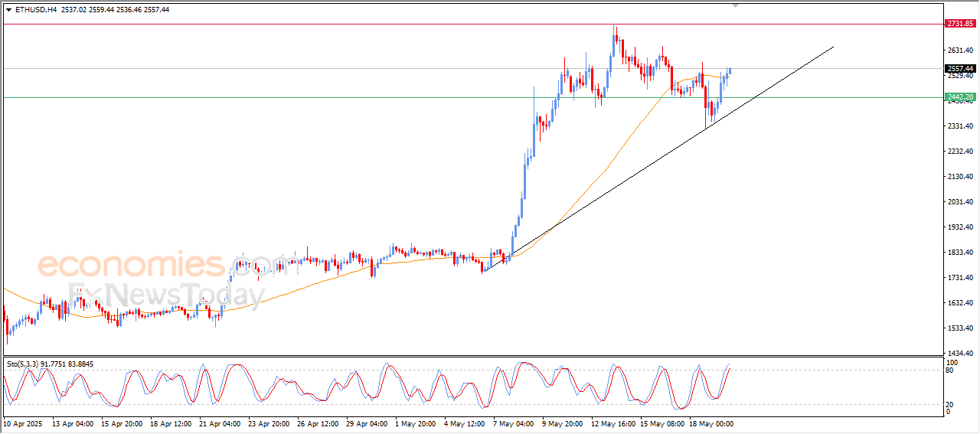980x434 pixels.
Task: Click the stochastic 20 level label
Action: pyautogui.click(x=949, y=404)
